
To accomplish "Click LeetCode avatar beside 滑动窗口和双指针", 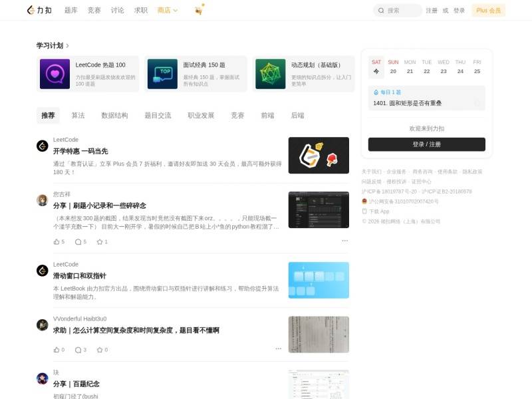I will click(43, 271).
